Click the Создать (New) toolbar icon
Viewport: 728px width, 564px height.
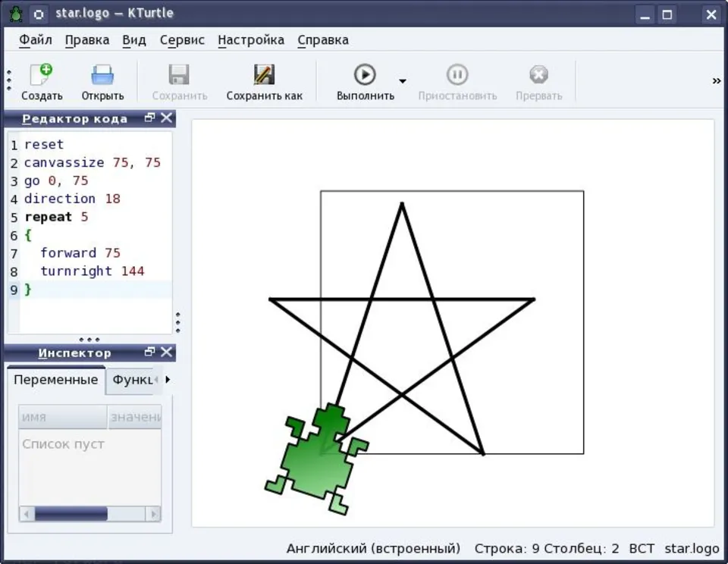point(41,75)
